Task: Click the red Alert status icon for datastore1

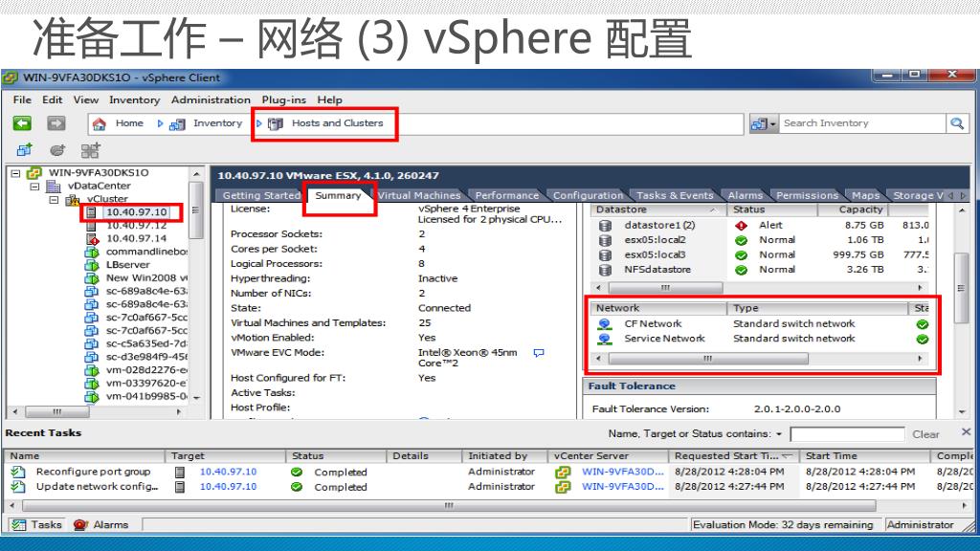Action: [x=742, y=226]
